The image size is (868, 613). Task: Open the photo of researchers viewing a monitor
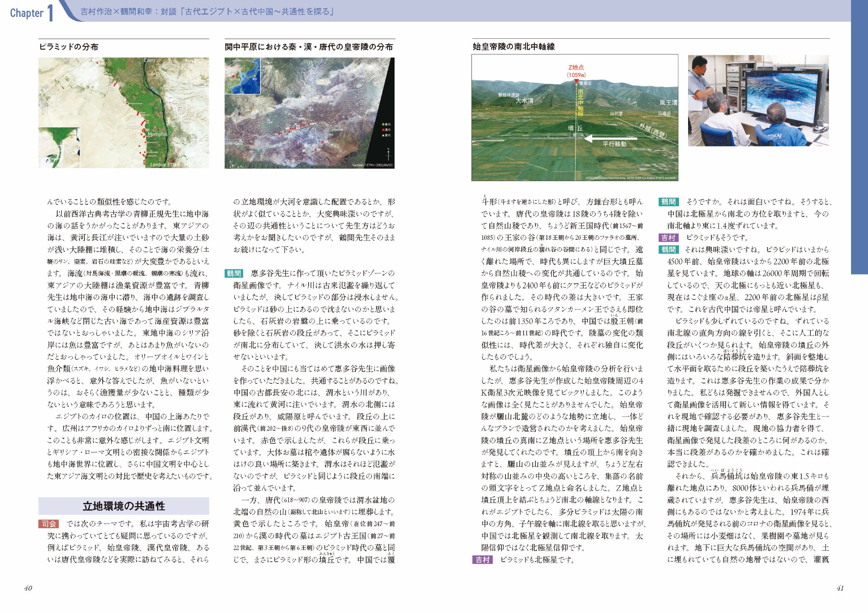[x=758, y=101]
